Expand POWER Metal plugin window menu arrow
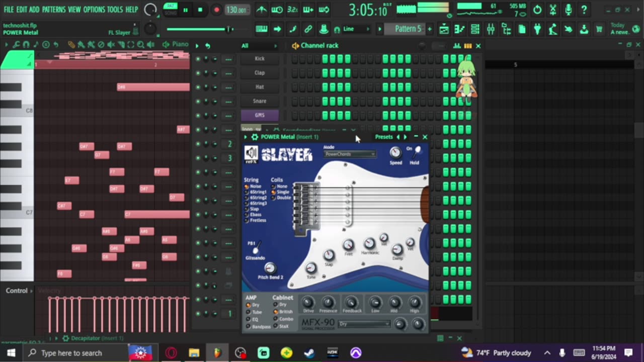This screenshot has height=362, width=644. [x=246, y=137]
